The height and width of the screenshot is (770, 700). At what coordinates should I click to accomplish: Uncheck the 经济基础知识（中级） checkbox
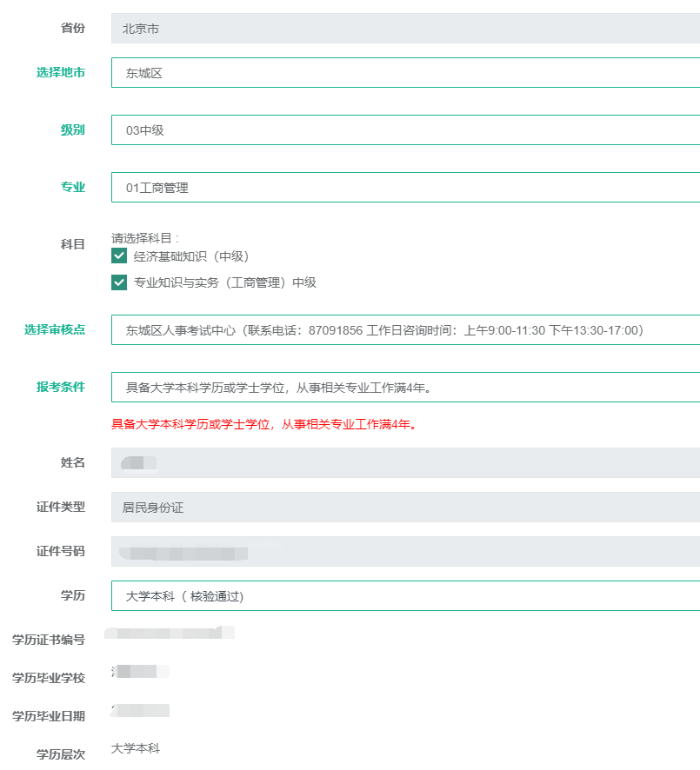120,256
